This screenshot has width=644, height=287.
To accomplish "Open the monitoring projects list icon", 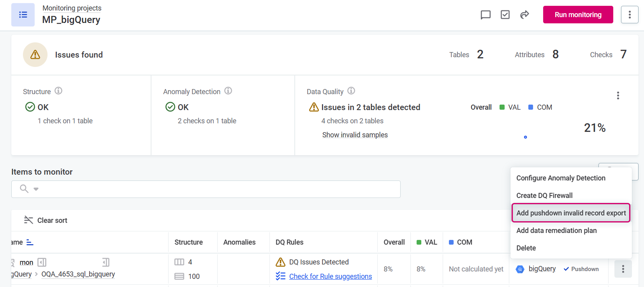I will point(23,15).
